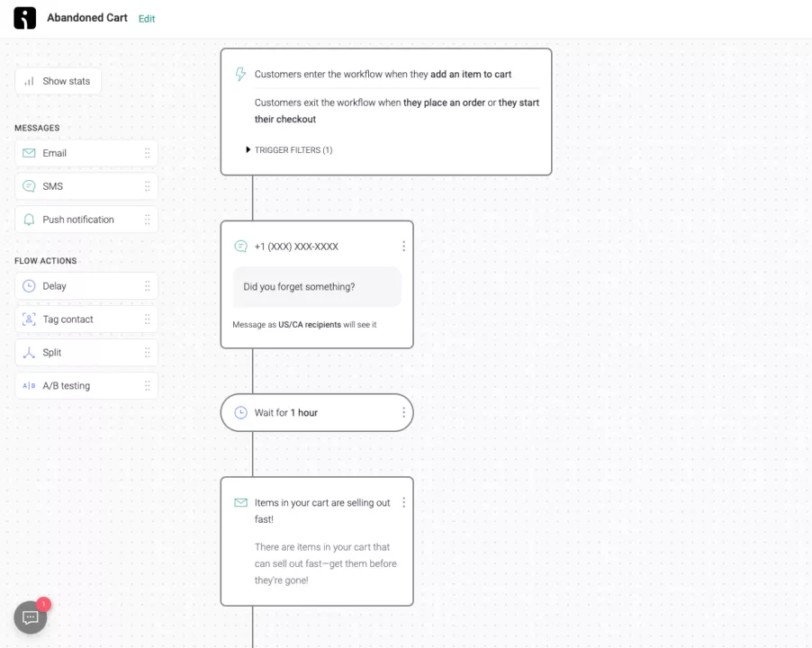812x648 pixels.
Task: Select the Did you forget something message bubble
Action: (316, 287)
